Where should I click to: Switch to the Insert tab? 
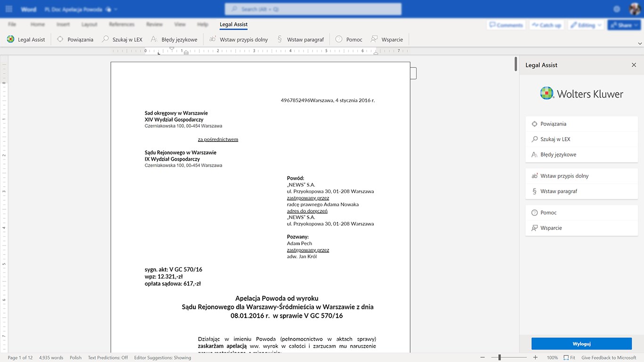(63, 25)
